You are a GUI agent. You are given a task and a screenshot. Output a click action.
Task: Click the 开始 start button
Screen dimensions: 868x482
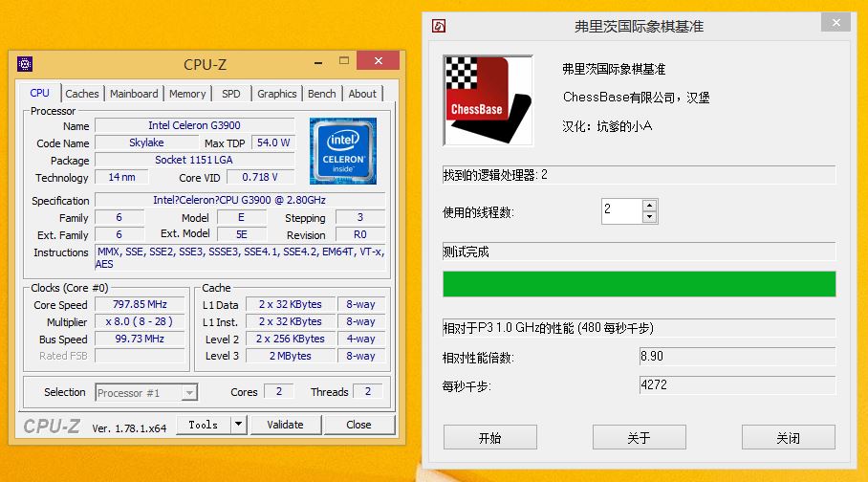(489, 438)
